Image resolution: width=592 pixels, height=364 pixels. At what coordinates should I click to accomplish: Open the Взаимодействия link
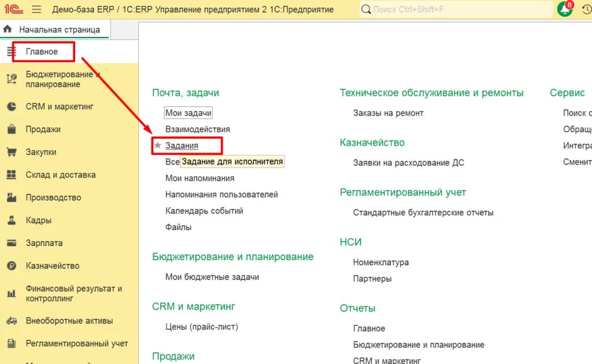tap(198, 129)
